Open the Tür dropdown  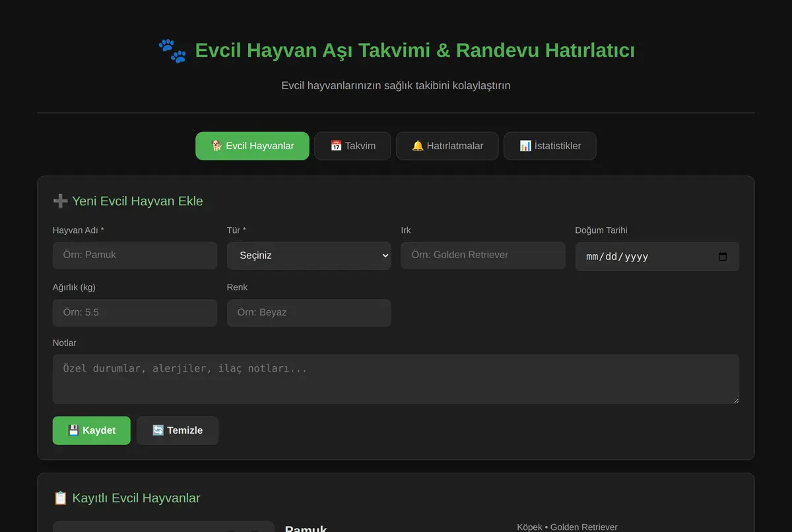(309, 255)
